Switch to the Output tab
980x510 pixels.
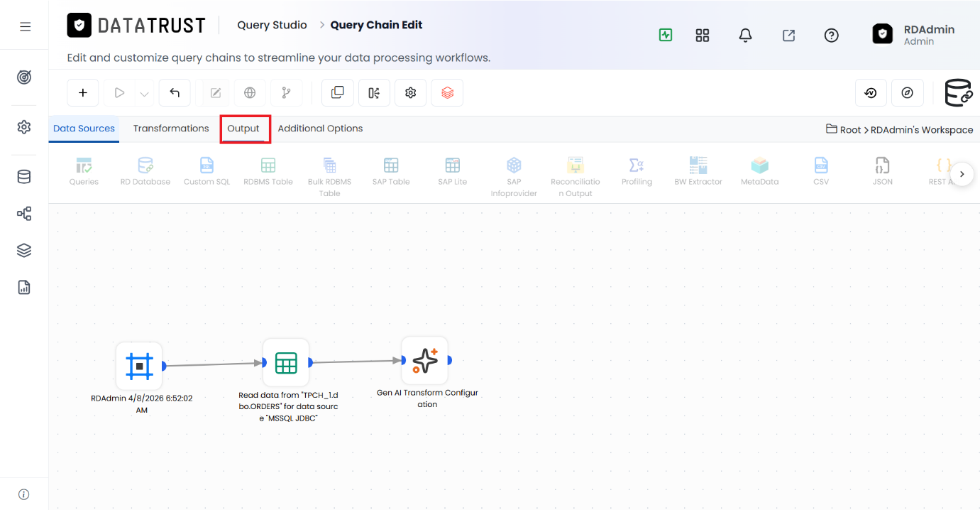click(x=243, y=129)
